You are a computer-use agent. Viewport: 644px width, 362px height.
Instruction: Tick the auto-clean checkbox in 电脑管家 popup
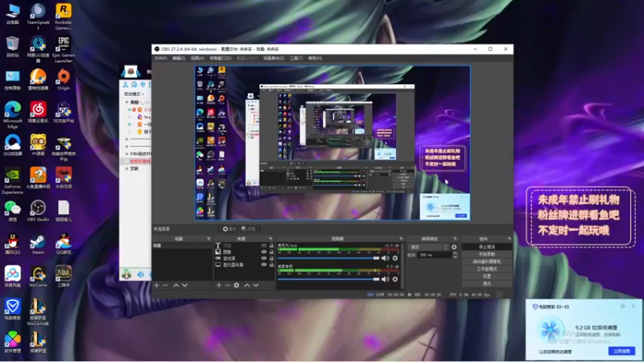[535, 352]
